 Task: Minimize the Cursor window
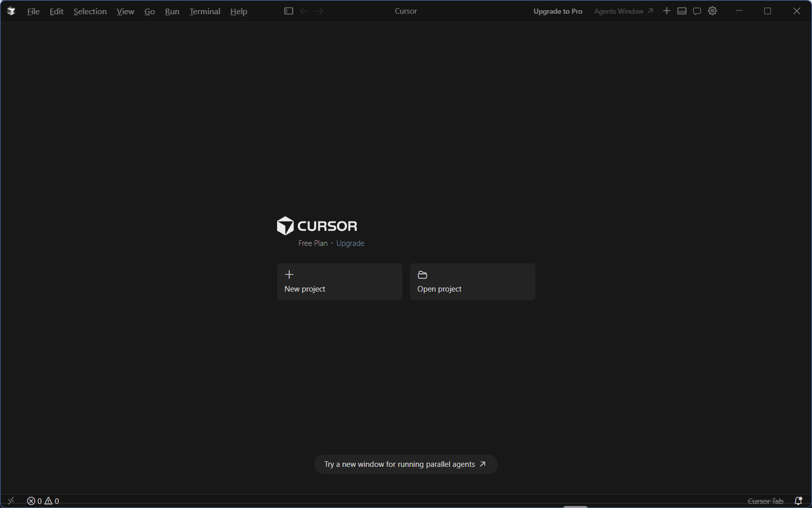[739, 11]
